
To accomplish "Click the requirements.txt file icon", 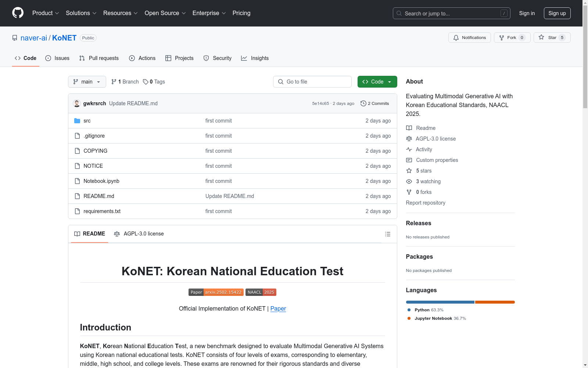I will pos(77,211).
